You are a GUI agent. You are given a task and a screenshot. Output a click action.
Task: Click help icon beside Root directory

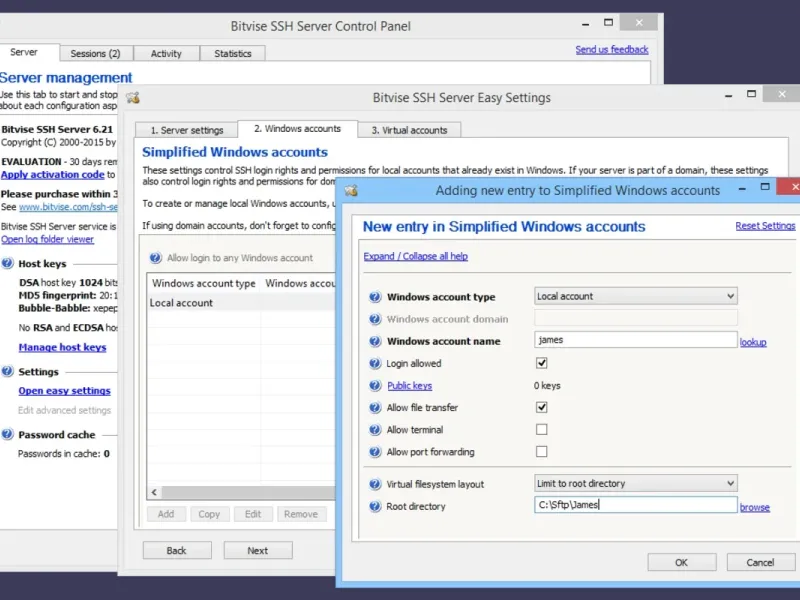point(375,507)
